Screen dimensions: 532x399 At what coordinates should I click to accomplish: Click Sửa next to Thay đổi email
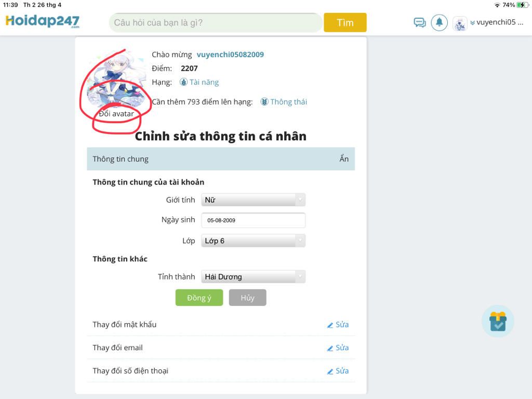342,348
